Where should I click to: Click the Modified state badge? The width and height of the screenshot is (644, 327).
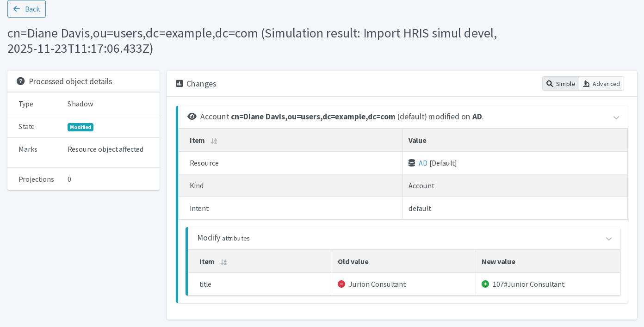tap(80, 127)
